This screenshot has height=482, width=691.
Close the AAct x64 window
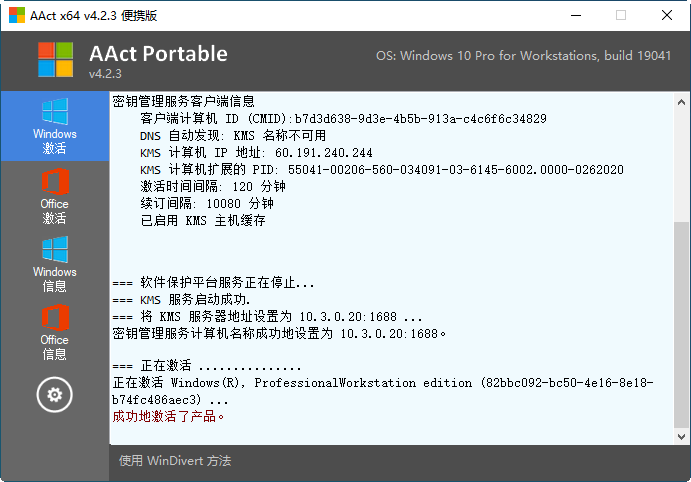pyautogui.click(x=667, y=15)
